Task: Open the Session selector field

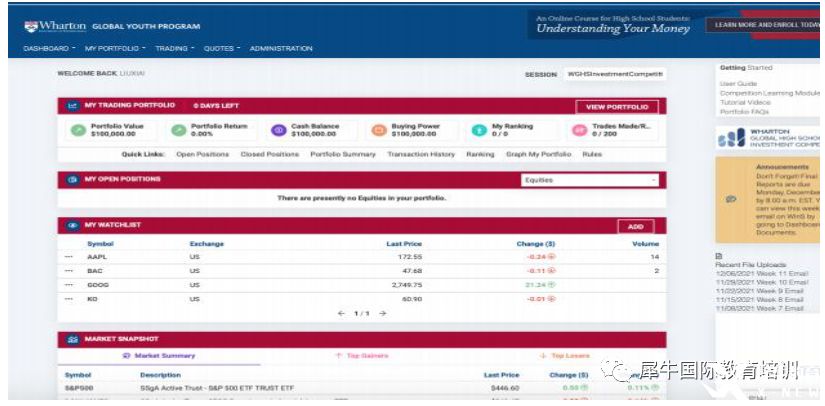Action: 614,74
